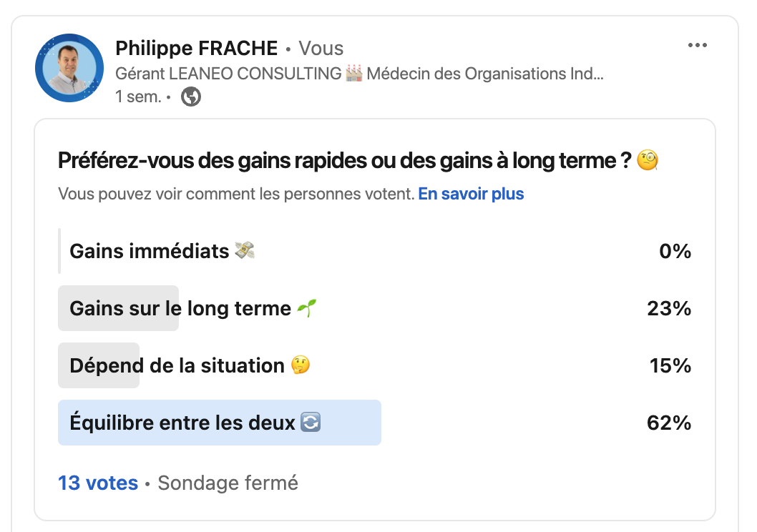This screenshot has width=757, height=532.
Task: Select the "Dépend de la situation" label
Action: click(x=177, y=365)
